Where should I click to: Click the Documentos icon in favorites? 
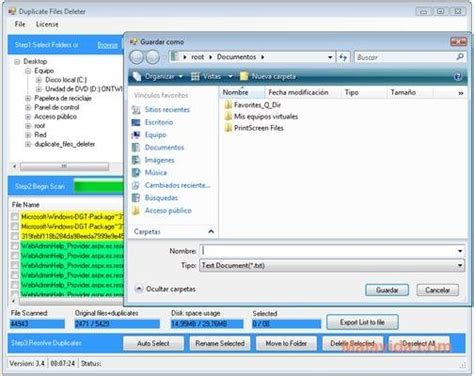tap(136, 148)
